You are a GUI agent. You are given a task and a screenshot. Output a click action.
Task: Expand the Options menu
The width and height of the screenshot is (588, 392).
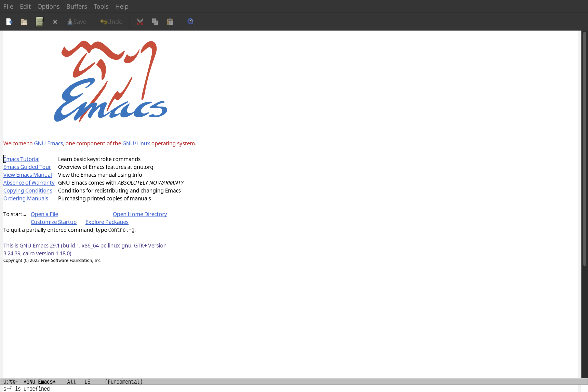[48, 6]
